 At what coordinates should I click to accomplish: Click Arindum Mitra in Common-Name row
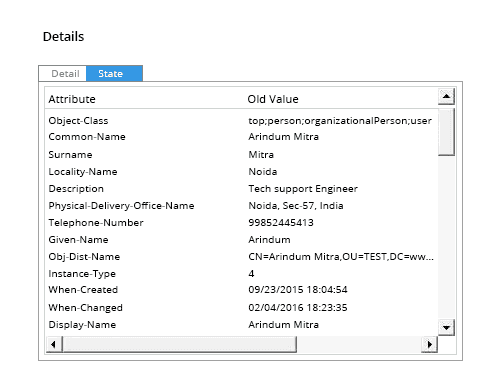[284, 137]
